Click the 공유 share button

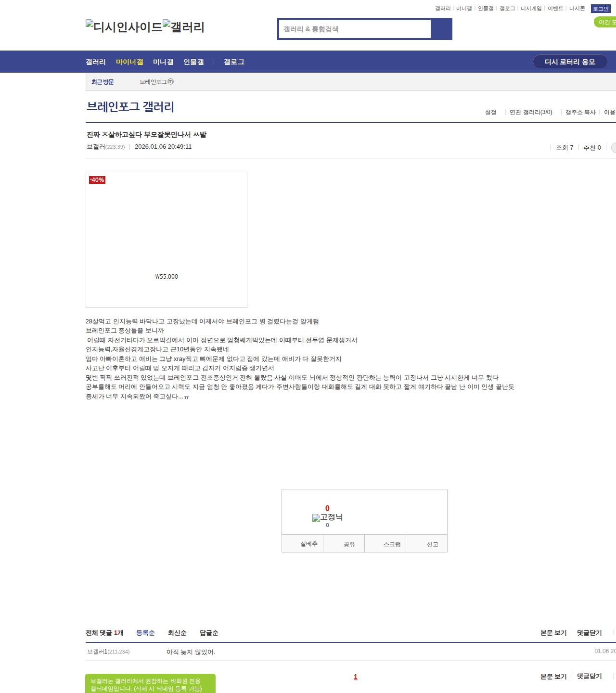[x=344, y=544]
